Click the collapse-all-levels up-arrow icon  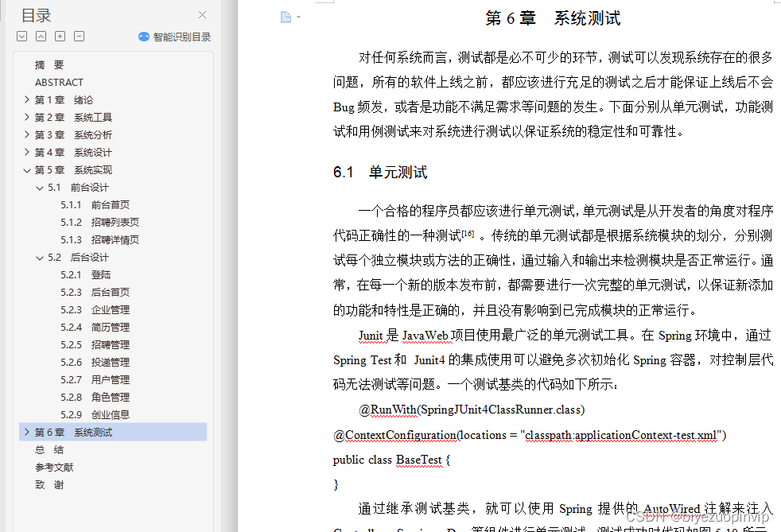click(x=41, y=37)
